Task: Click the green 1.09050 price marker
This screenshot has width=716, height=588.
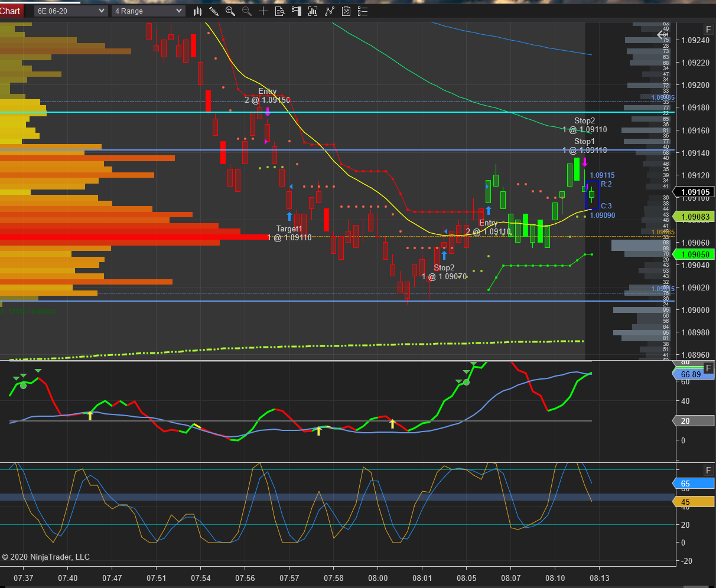Action: pyautogui.click(x=694, y=254)
